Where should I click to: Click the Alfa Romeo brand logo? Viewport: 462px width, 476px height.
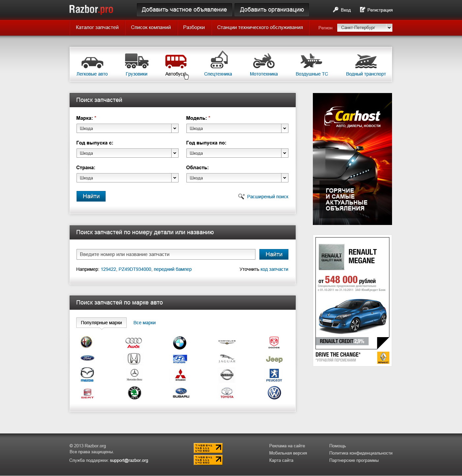click(86, 342)
